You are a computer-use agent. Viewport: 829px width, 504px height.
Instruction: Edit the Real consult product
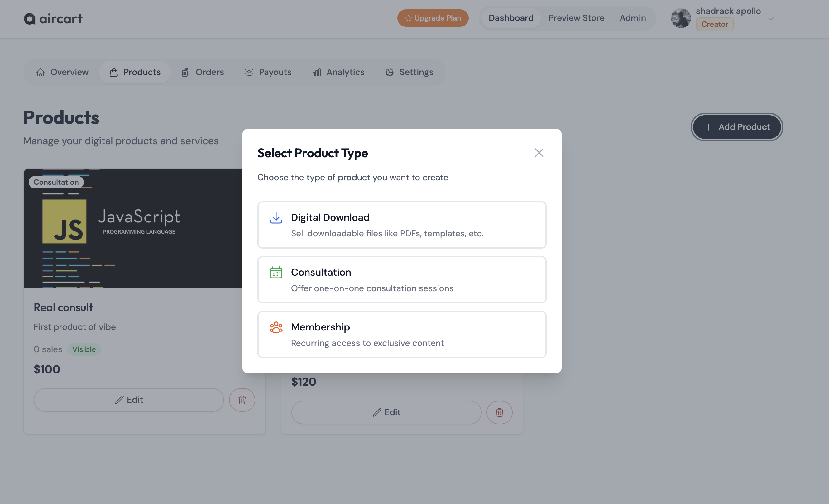tap(128, 400)
